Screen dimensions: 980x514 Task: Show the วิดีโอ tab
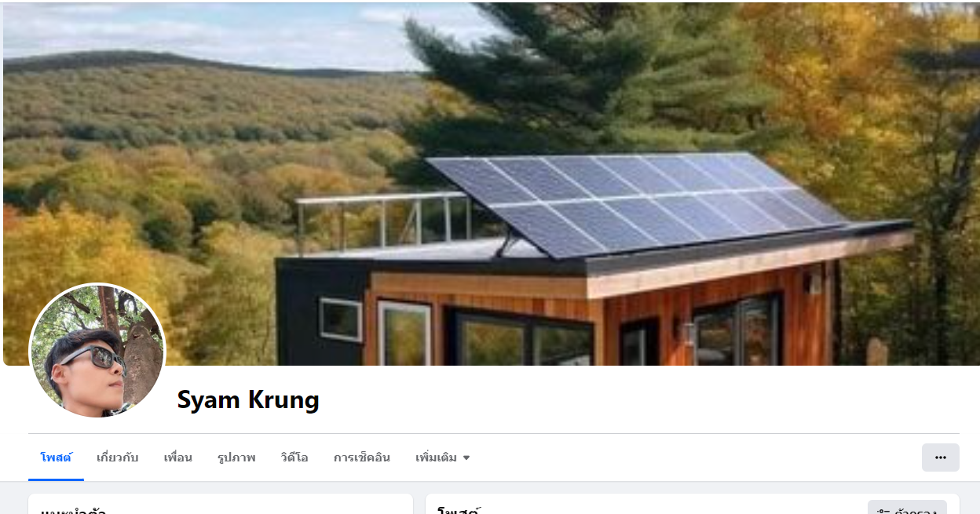[294, 457]
